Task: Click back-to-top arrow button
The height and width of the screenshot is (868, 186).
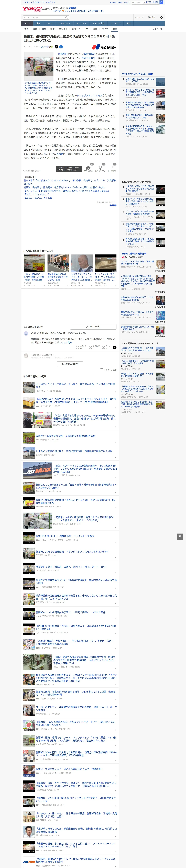Action: [180, 536]
